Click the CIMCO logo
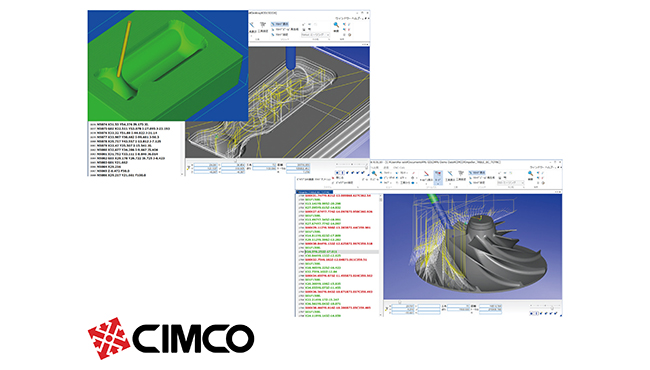 pos(171,338)
